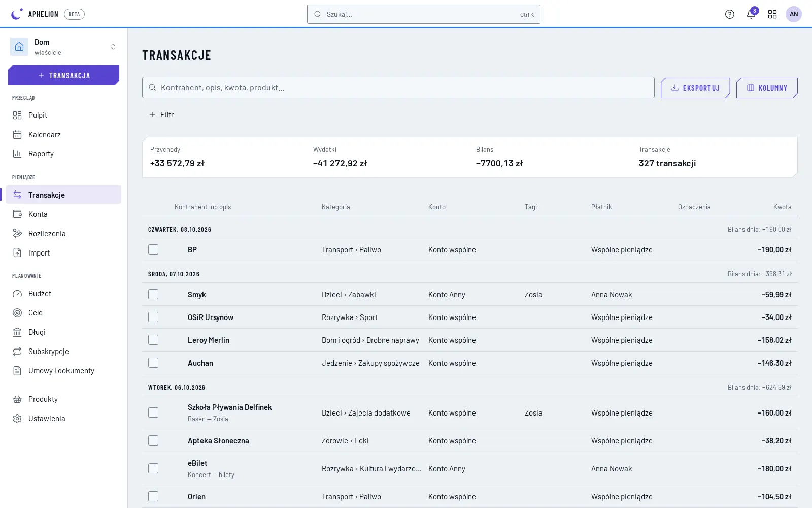Go to Subskrypcje
The image size is (812, 508).
[x=64, y=352]
